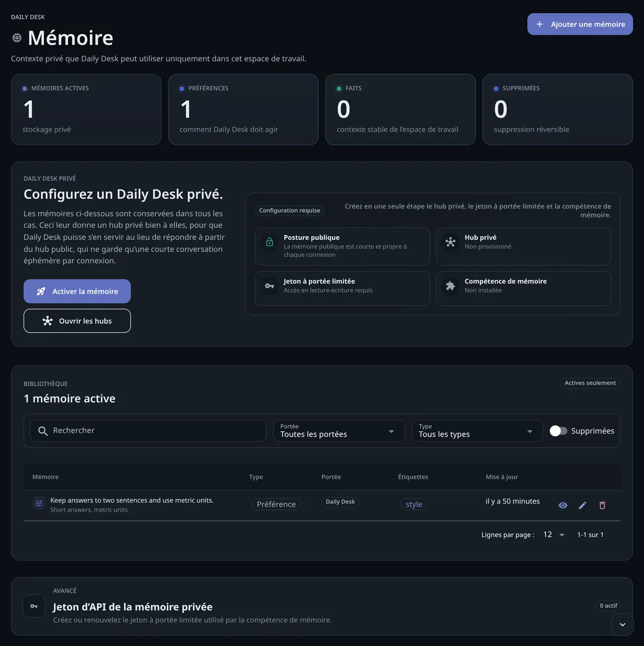644x646 pixels.
Task: Click the Jeton à portée limitée card
Action: tap(342, 289)
